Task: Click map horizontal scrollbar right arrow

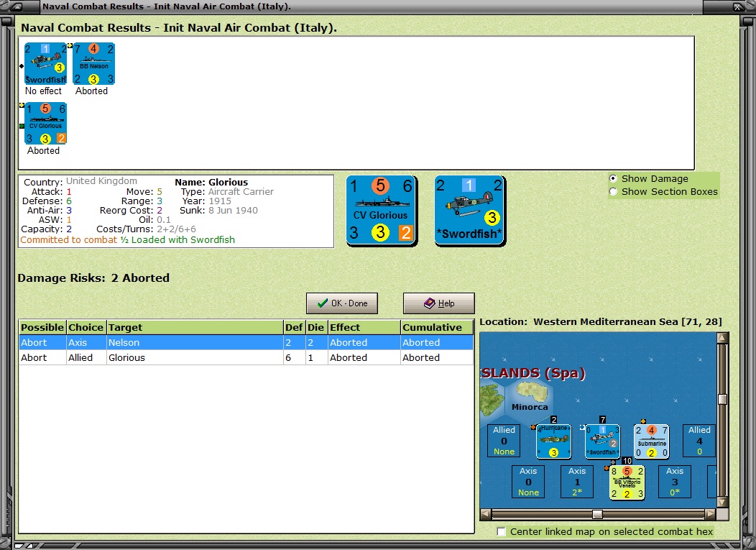Action: pyautogui.click(x=710, y=514)
